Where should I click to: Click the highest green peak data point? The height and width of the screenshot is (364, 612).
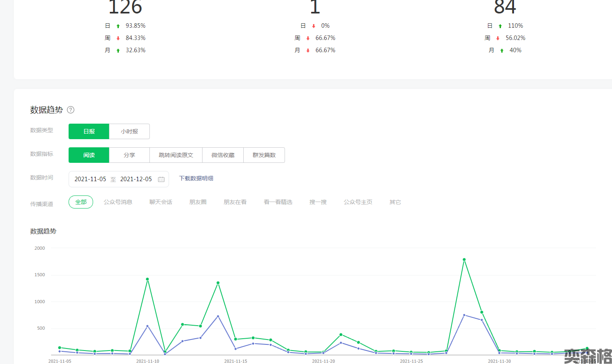(464, 260)
